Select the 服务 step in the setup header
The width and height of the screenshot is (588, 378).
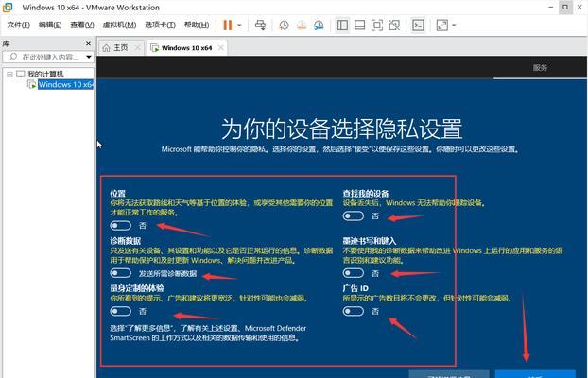point(540,67)
